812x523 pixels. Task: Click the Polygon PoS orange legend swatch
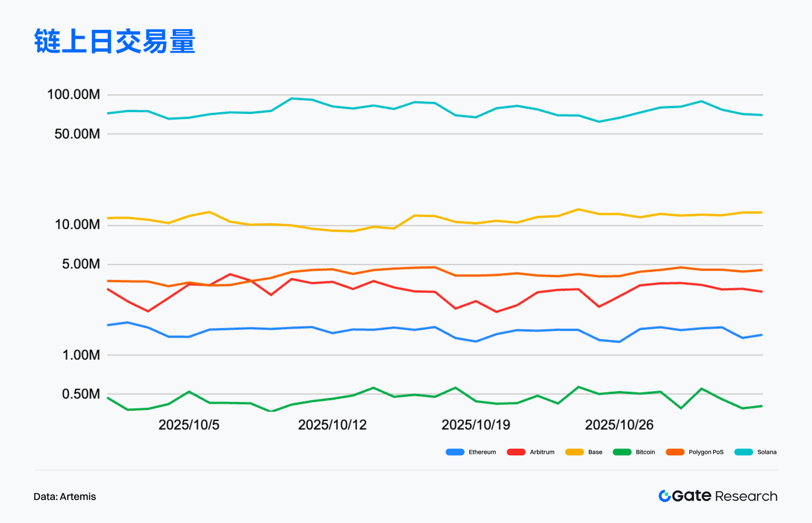[675, 452]
